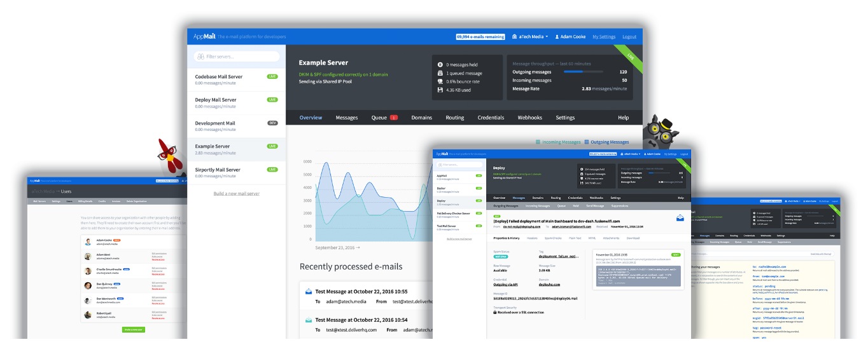Open the Webhooks tab in main window
Image resolution: width=868 pixels, height=342 pixels.
[x=529, y=118]
